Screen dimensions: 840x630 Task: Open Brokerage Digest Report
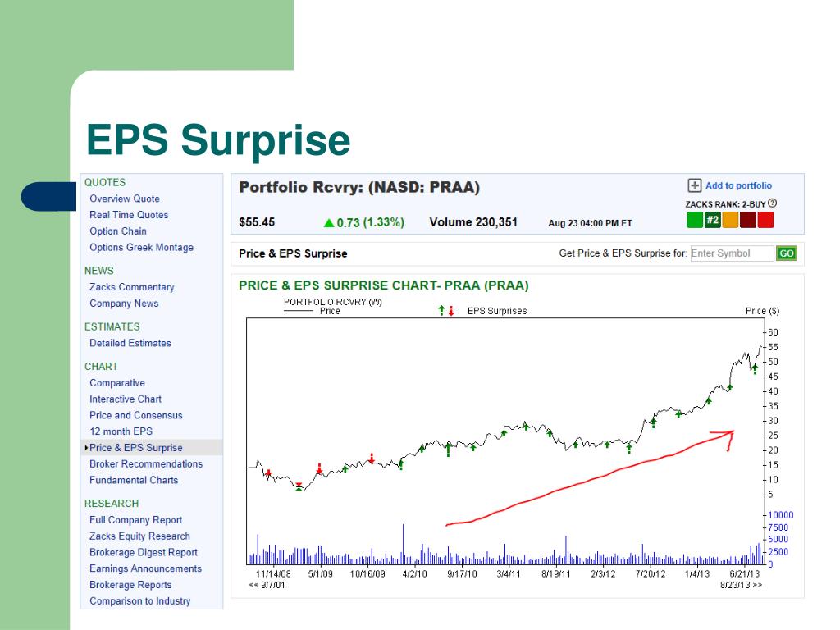144,552
